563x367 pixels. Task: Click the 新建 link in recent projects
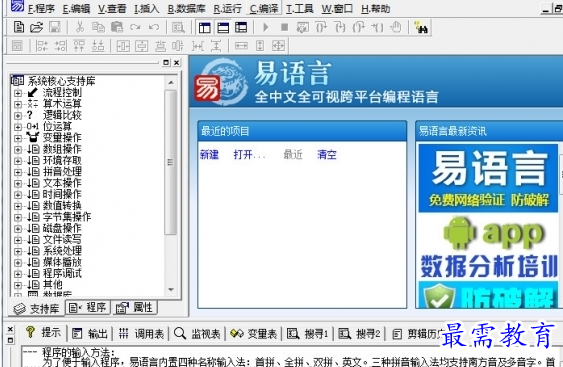[209, 155]
